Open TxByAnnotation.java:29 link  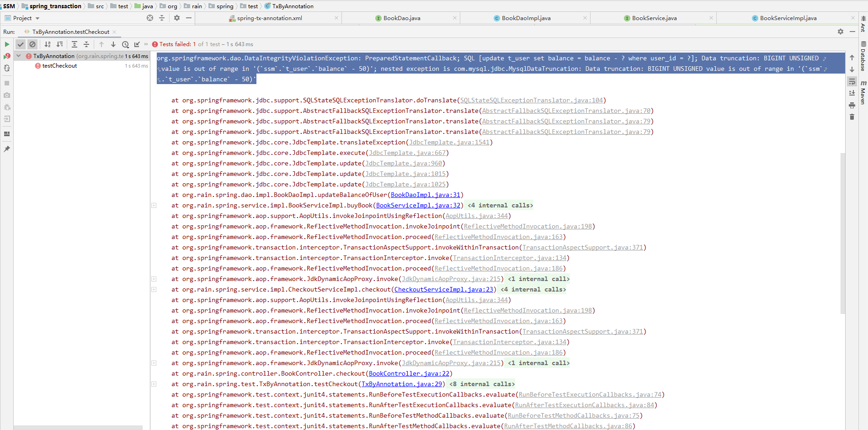click(x=402, y=384)
